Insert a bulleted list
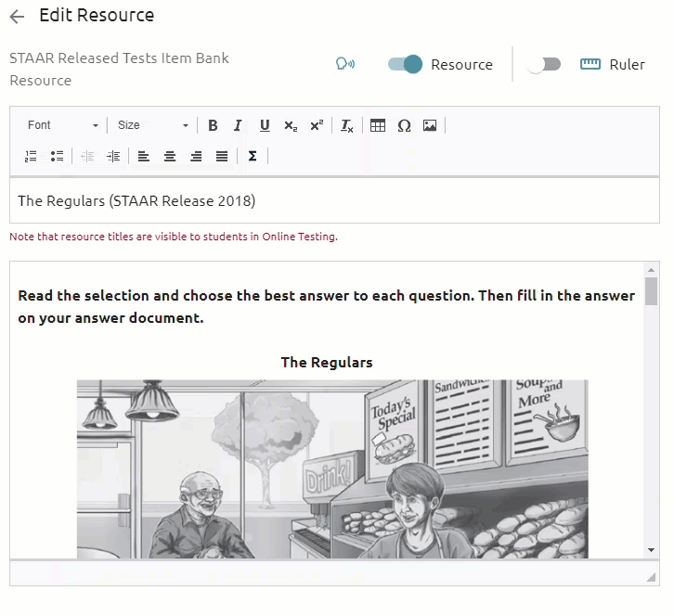The height and width of the screenshot is (616, 674). click(x=57, y=156)
